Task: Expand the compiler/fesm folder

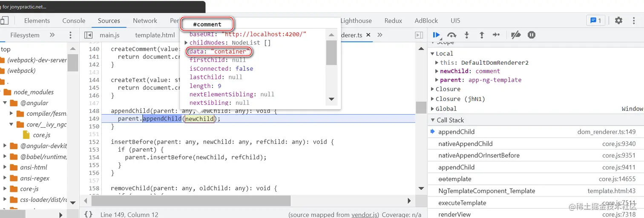Action: point(12,114)
